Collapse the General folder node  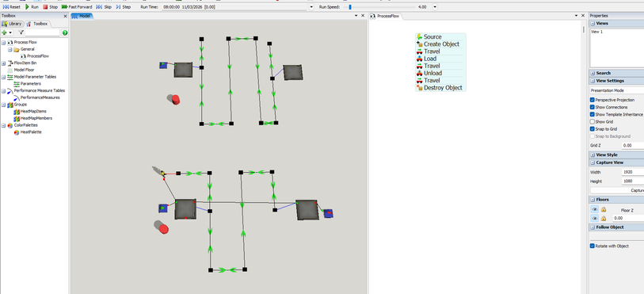click(10, 49)
